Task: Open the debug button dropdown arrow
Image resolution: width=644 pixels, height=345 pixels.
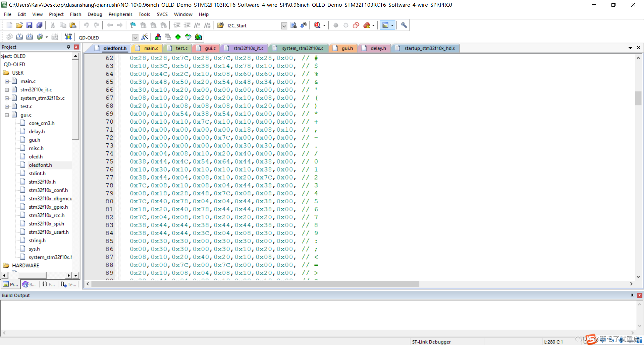Action: [x=324, y=25]
